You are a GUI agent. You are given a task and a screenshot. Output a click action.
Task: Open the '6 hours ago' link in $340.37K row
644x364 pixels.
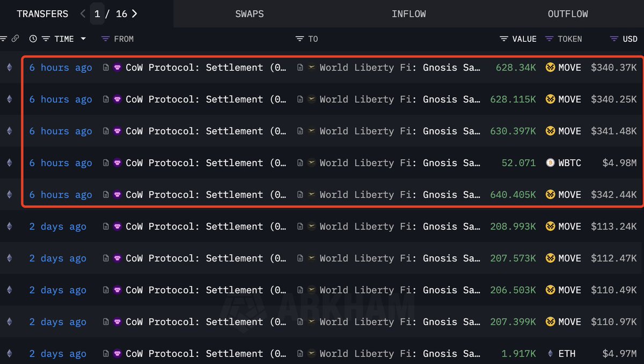click(x=61, y=68)
